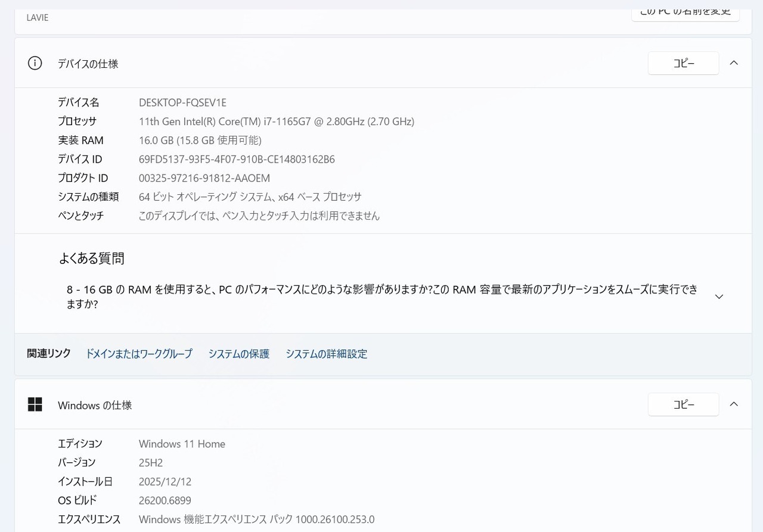Collapse the デバイスの仕様 section chevron
763x532 pixels.
(734, 63)
